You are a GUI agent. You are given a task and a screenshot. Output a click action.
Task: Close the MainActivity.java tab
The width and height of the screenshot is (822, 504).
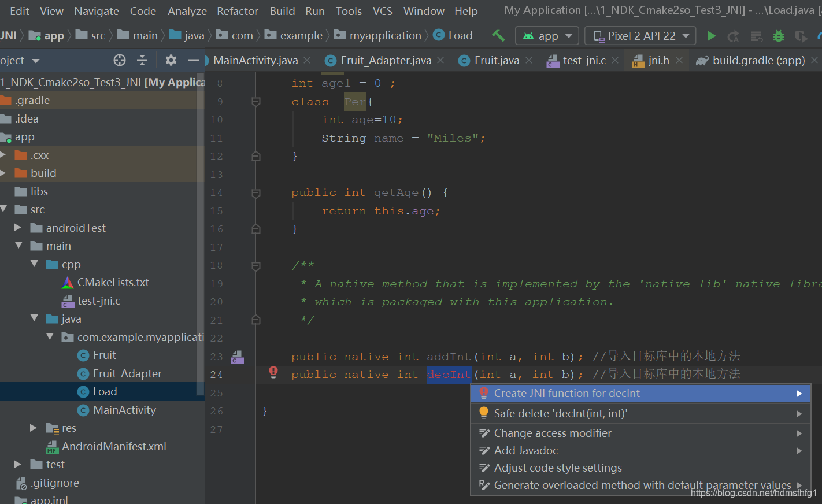pos(307,60)
